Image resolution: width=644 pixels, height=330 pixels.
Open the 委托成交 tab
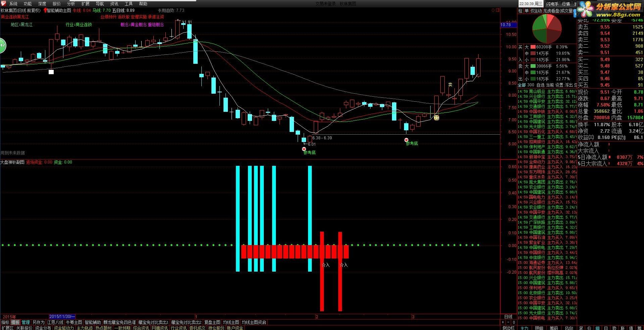[x=197, y=328]
